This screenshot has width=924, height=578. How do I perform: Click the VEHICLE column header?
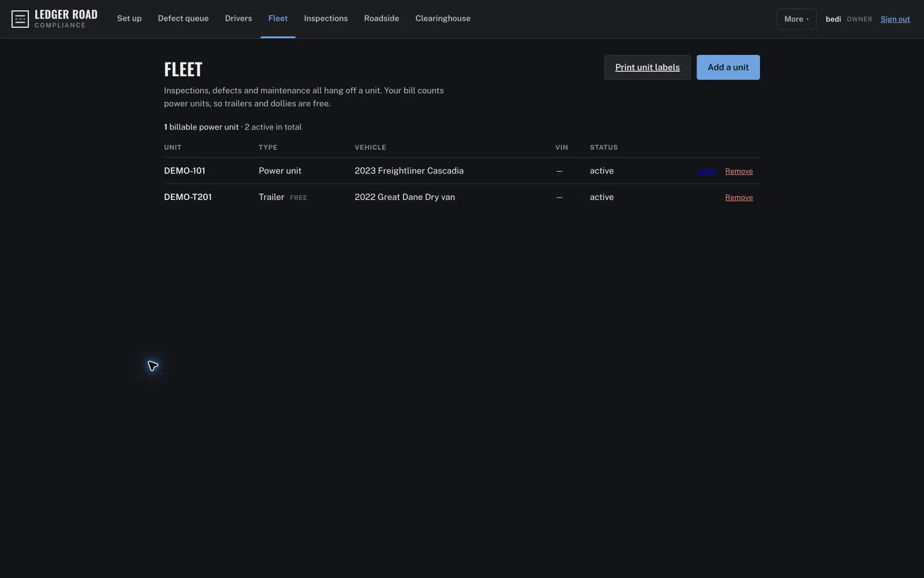(x=370, y=147)
